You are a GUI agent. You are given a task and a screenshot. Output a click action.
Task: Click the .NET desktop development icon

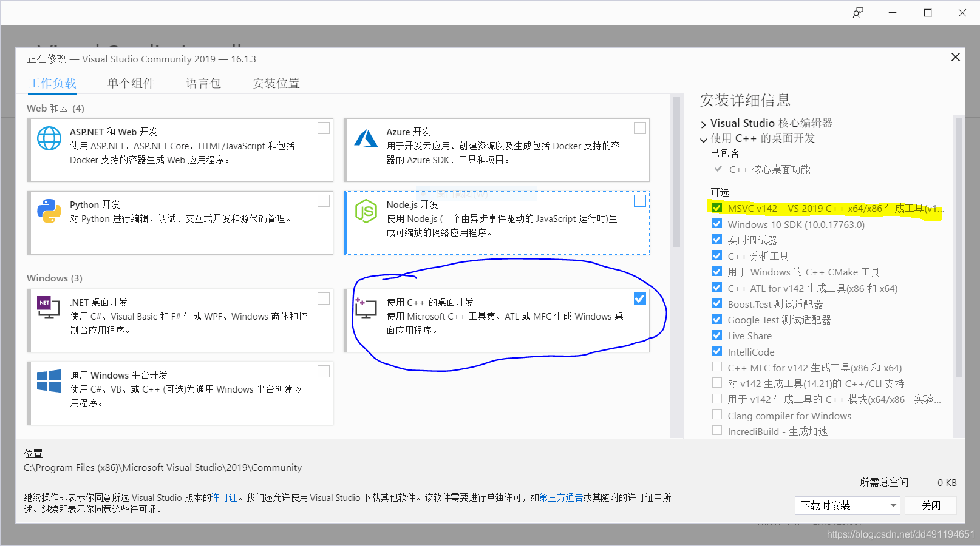coord(49,308)
